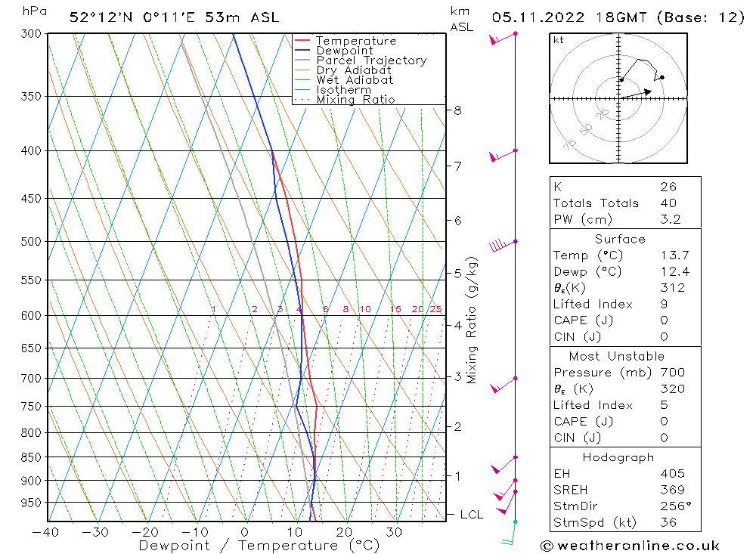Click the Dewpoint / Temperature (°C) axis title
Image resolution: width=756 pixels, height=554 pixels.
(259, 546)
